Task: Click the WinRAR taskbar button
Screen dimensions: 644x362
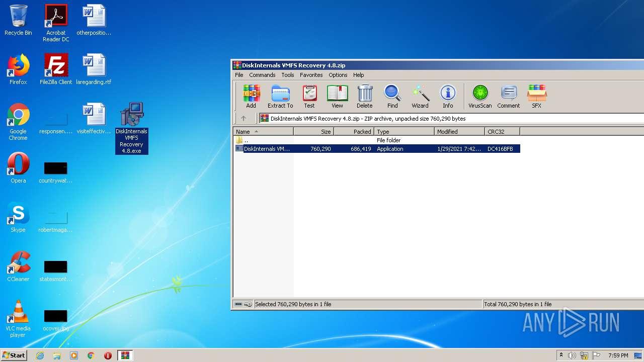Action: click(x=125, y=355)
